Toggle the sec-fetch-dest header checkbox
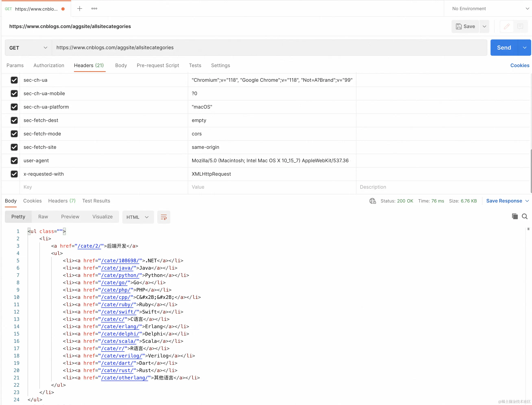The width and height of the screenshot is (532, 405). [14, 120]
